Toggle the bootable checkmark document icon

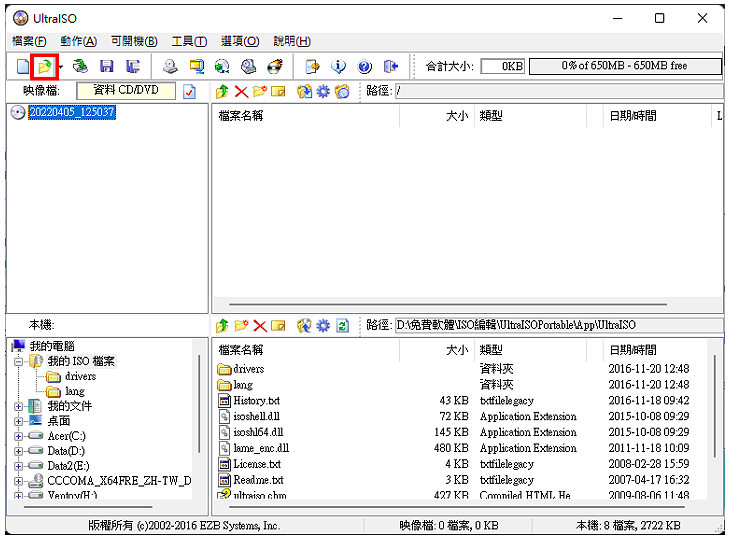pyautogui.click(x=189, y=92)
